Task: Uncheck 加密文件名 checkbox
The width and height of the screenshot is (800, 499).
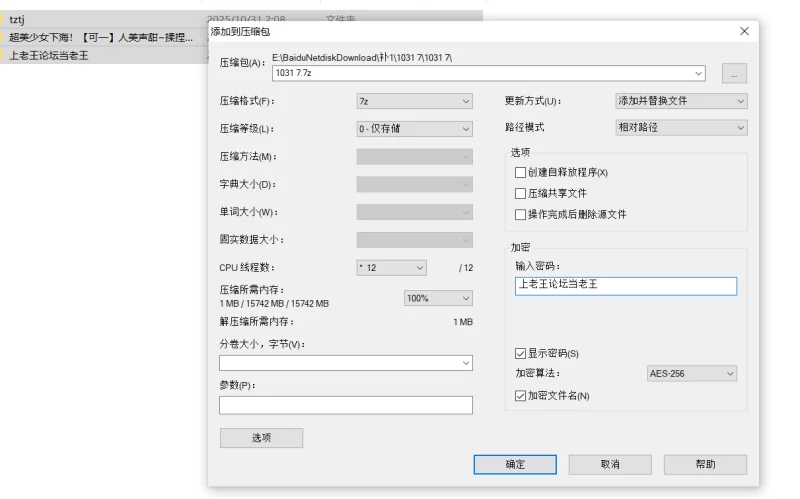Action: click(520, 396)
